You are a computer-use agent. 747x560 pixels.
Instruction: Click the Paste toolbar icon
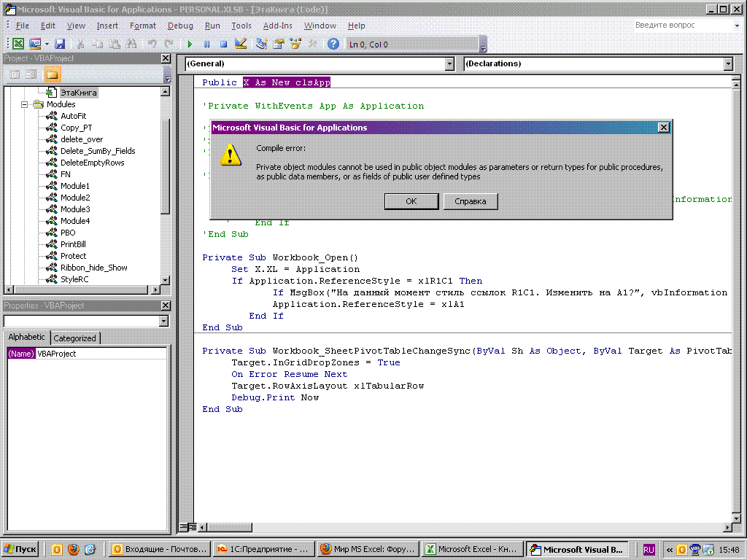[x=115, y=44]
